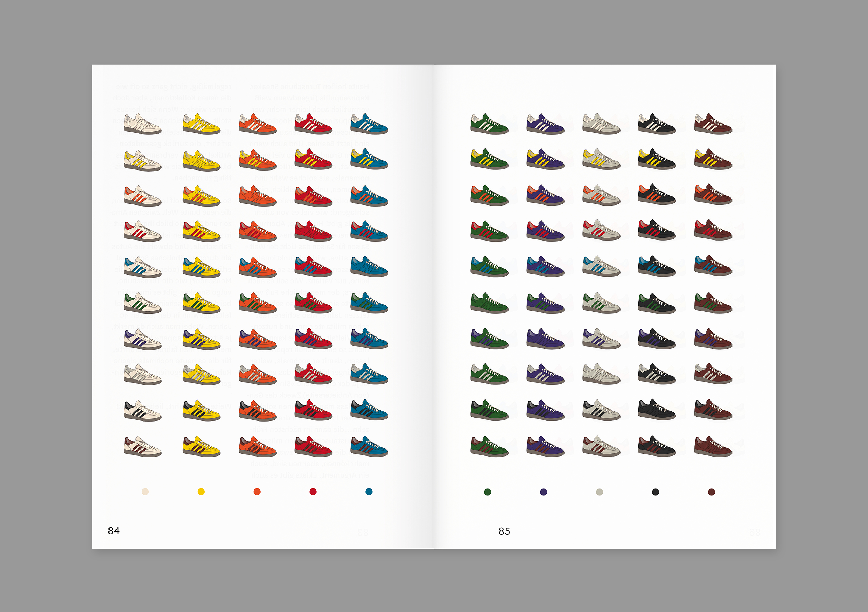The width and height of the screenshot is (868, 612).
Task: Choose the cream sneaker with green stripes
Action: coord(142,303)
